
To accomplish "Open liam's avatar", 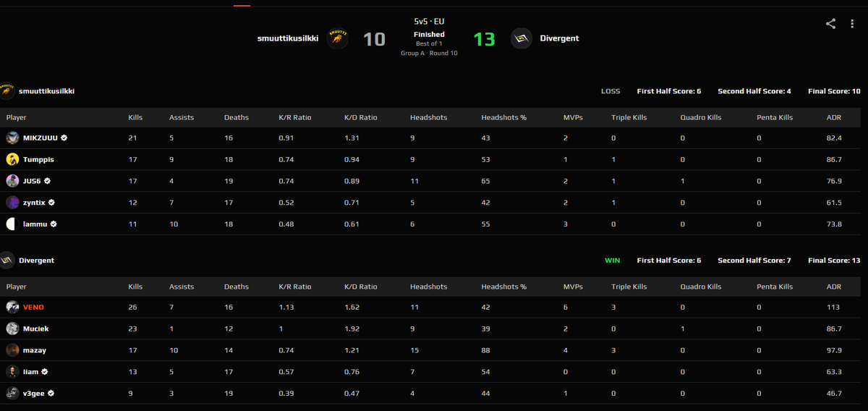I will coord(12,372).
